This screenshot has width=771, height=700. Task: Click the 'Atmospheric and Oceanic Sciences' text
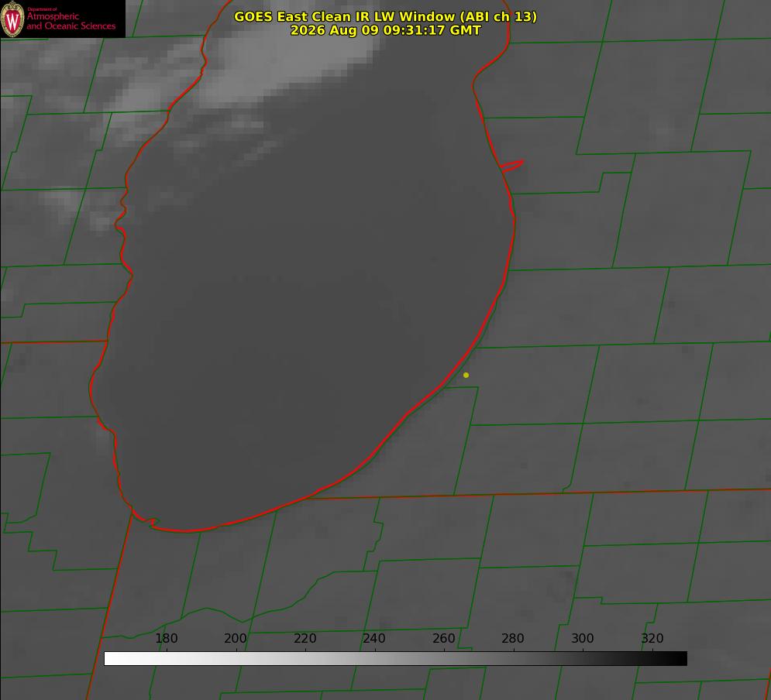[x=71, y=21]
